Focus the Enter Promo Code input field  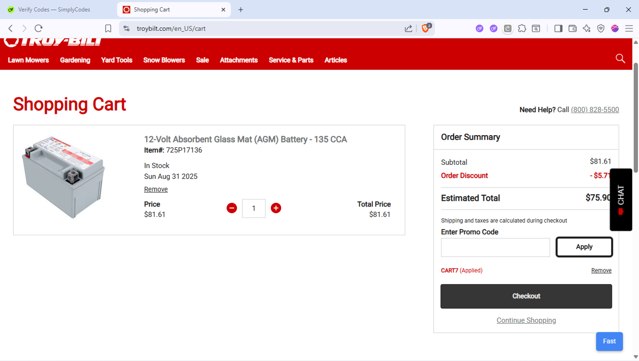(x=495, y=247)
